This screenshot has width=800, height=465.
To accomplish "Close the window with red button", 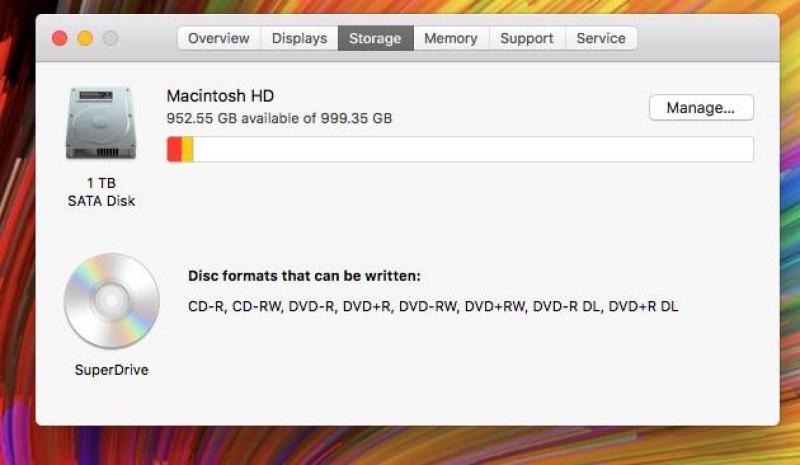I will [60, 38].
